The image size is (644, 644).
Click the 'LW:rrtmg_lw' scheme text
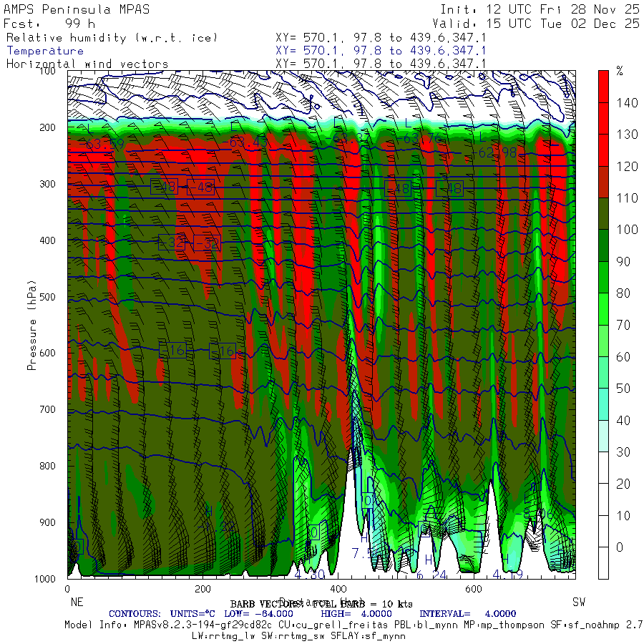pyautogui.click(x=224, y=636)
